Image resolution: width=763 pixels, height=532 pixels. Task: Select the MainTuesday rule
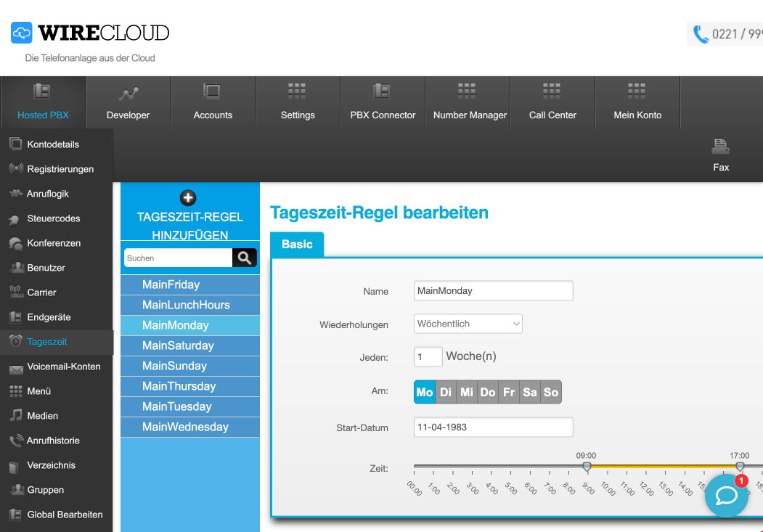(x=190, y=406)
